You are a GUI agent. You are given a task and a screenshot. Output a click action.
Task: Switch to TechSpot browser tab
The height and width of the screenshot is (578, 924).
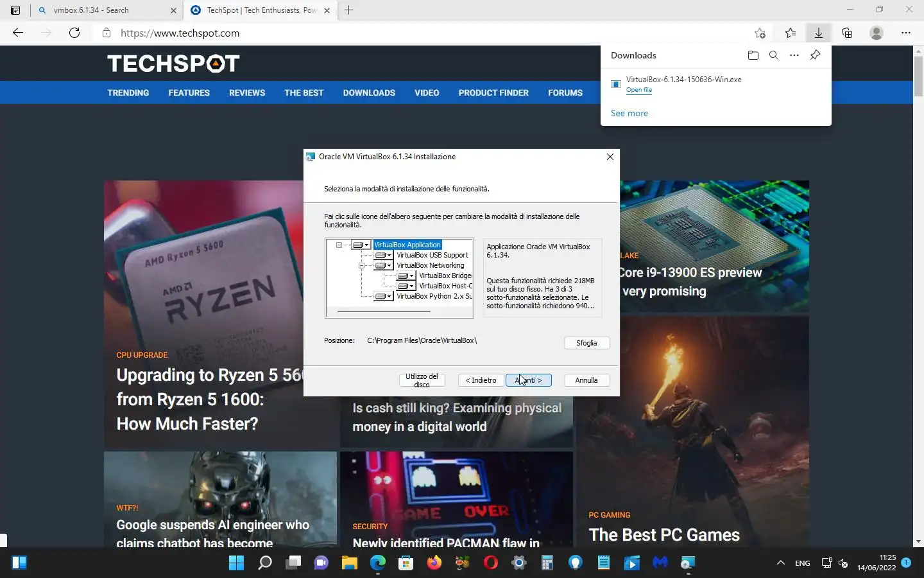tap(260, 10)
